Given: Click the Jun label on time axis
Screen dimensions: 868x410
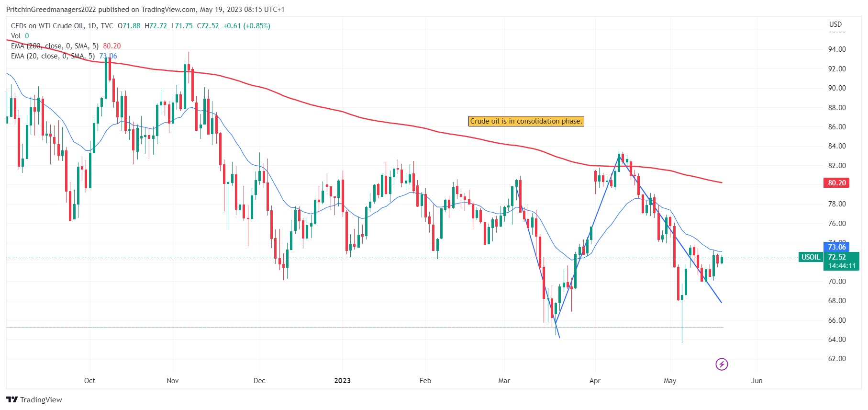Looking at the screenshot, I should (757, 381).
